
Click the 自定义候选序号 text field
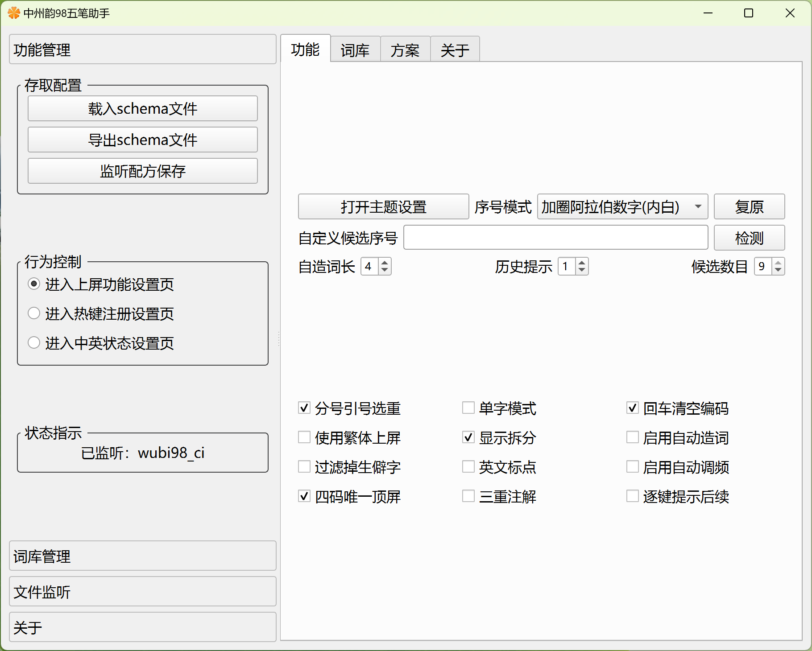coord(555,238)
